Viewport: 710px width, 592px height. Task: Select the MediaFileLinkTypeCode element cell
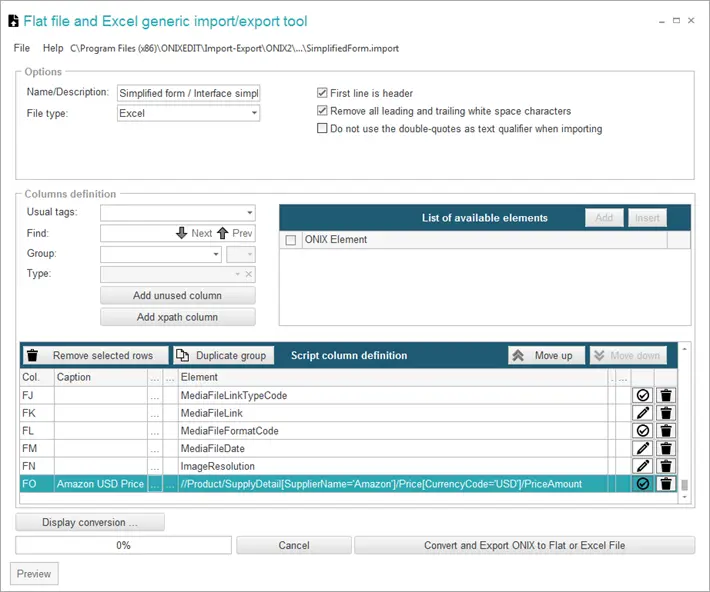(x=393, y=395)
